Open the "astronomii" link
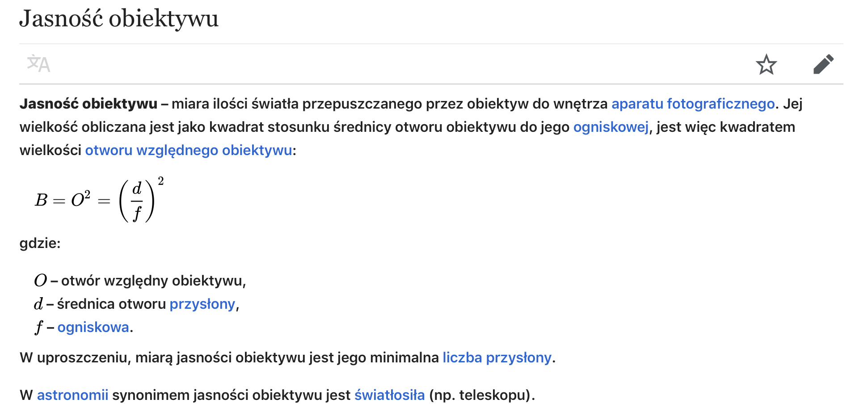 pos(72,395)
